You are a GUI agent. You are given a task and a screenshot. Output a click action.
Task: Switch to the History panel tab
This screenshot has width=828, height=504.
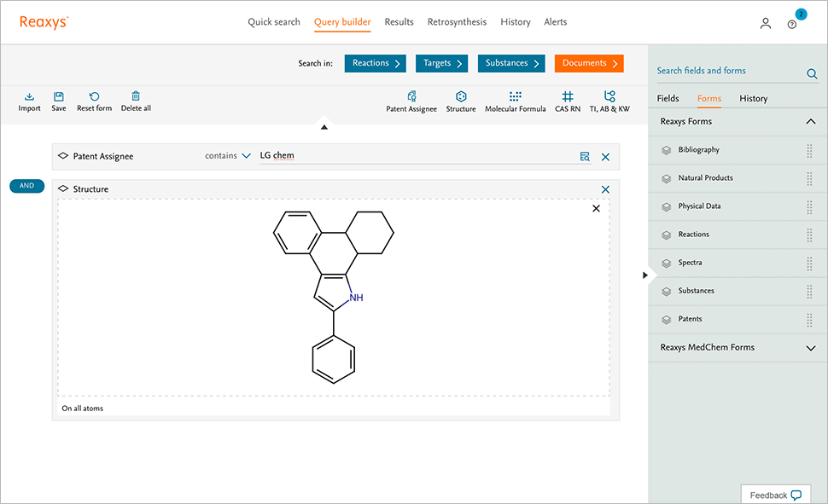click(x=753, y=98)
